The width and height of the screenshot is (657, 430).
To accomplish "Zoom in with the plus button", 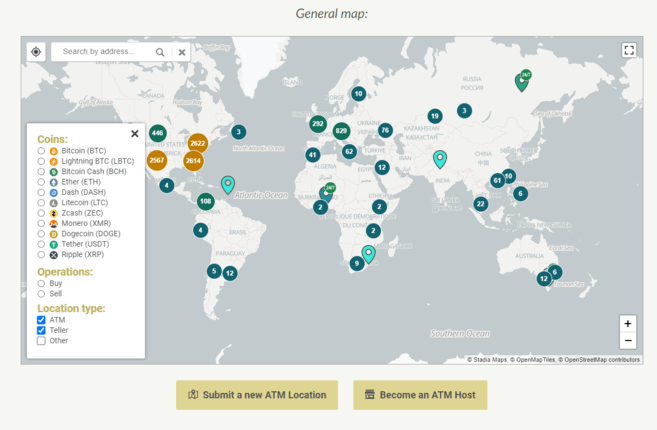I will click(x=628, y=324).
